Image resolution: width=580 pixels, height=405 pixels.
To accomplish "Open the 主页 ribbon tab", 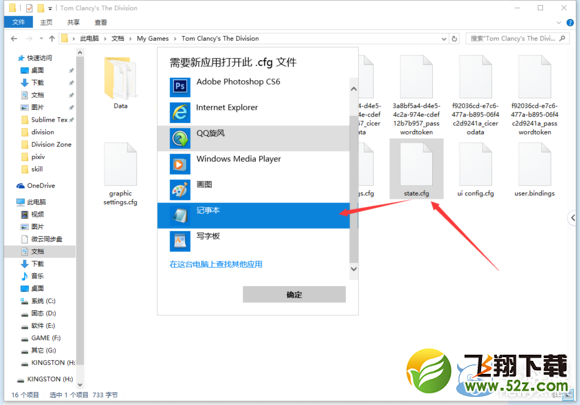I will [46, 22].
